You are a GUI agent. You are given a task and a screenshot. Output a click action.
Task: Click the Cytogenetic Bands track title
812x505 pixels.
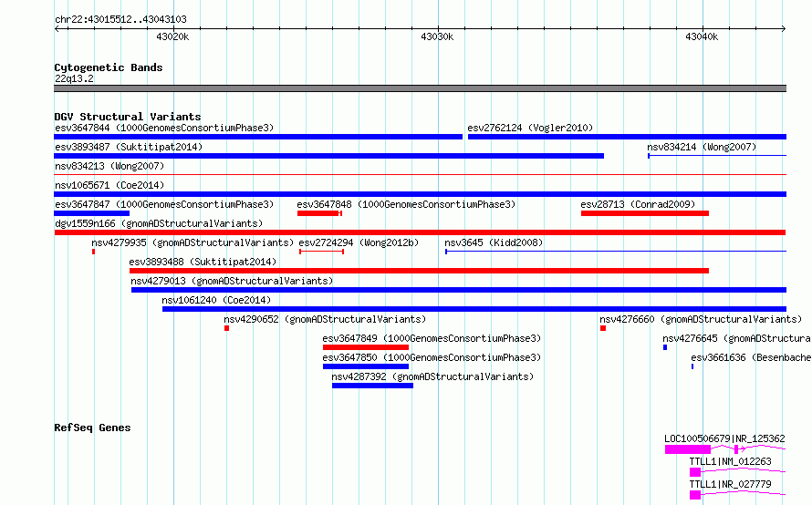click(109, 67)
